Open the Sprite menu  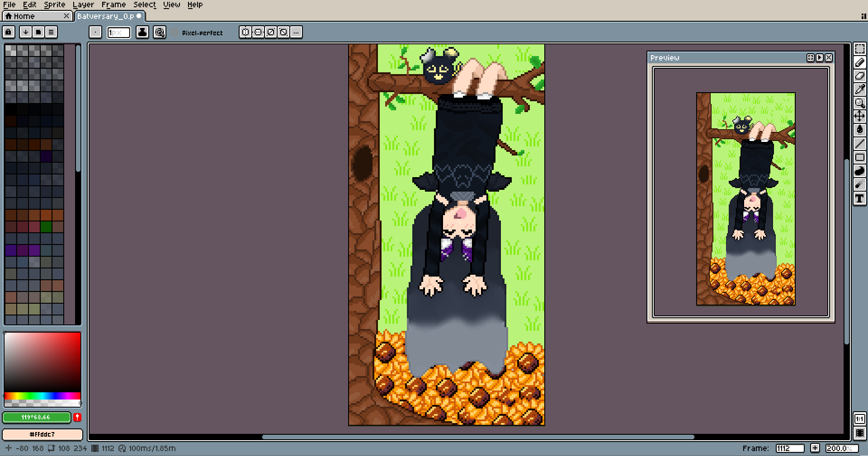coord(54,5)
